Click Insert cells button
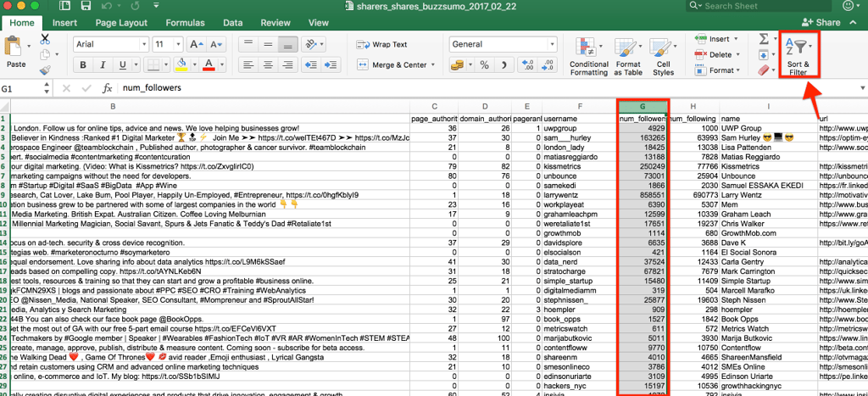Screen dimensions: 868x396 715,39
